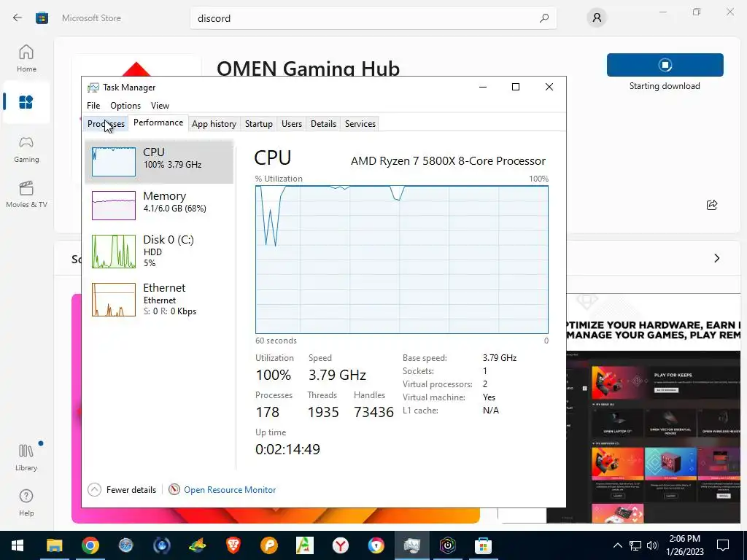Expand screenshots section with right chevron
This screenshot has width=747, height=560.
coord(717,258)
